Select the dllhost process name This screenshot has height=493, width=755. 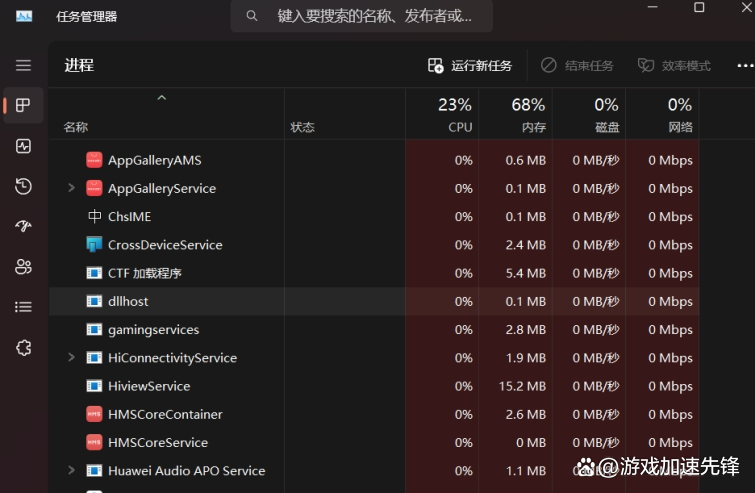click(128, 301)
